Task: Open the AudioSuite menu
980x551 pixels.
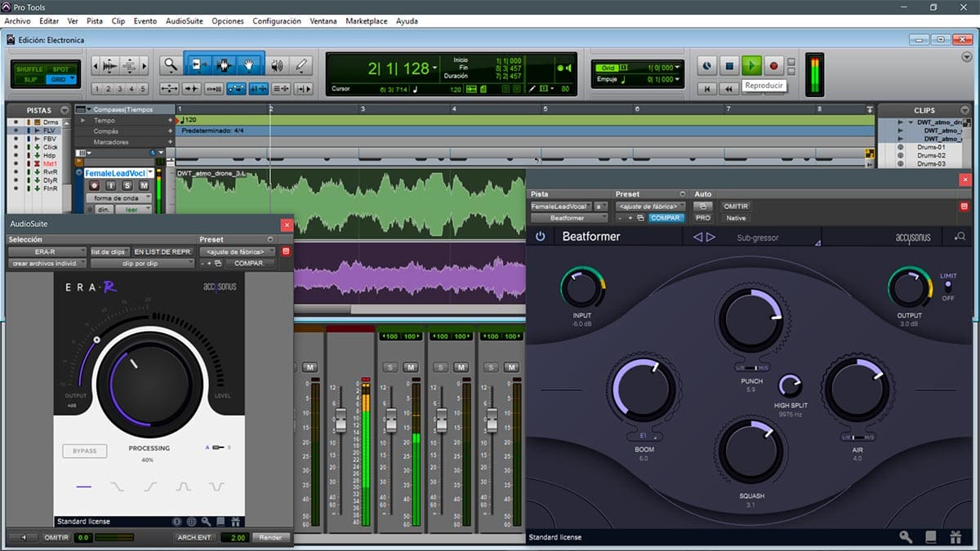Action: tap(184, 21)
